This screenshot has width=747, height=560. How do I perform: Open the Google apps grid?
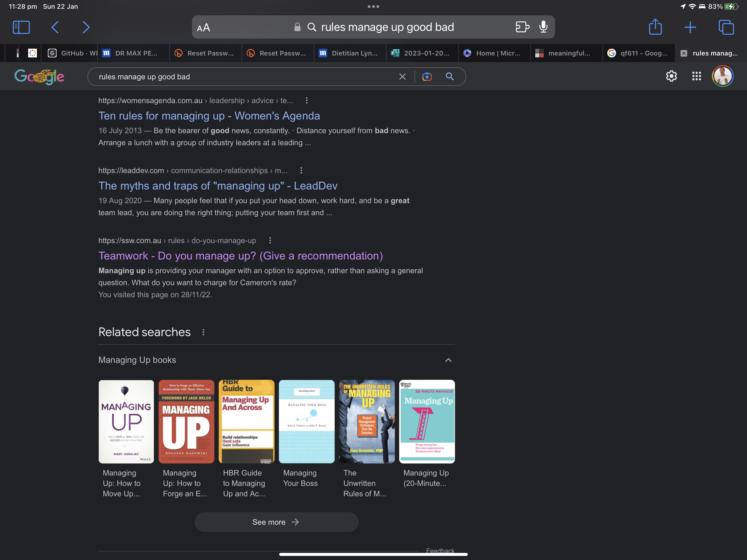(x=697, y=76)
